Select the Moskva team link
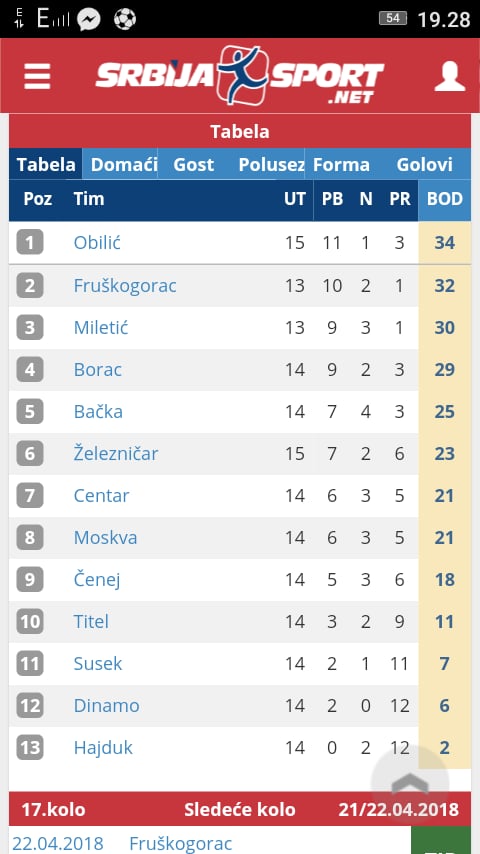The image size is (480, 854). coord(105,538)
